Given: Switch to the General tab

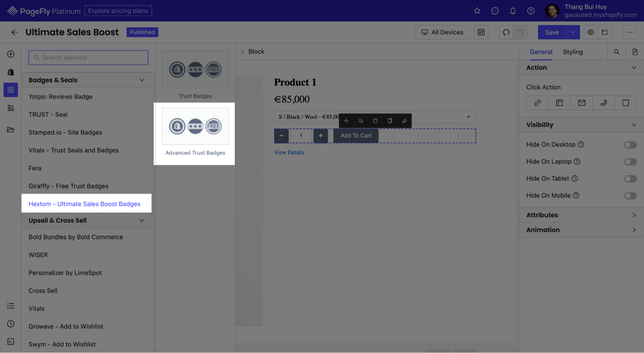Looking at the screenshot, I should [541, 52].
